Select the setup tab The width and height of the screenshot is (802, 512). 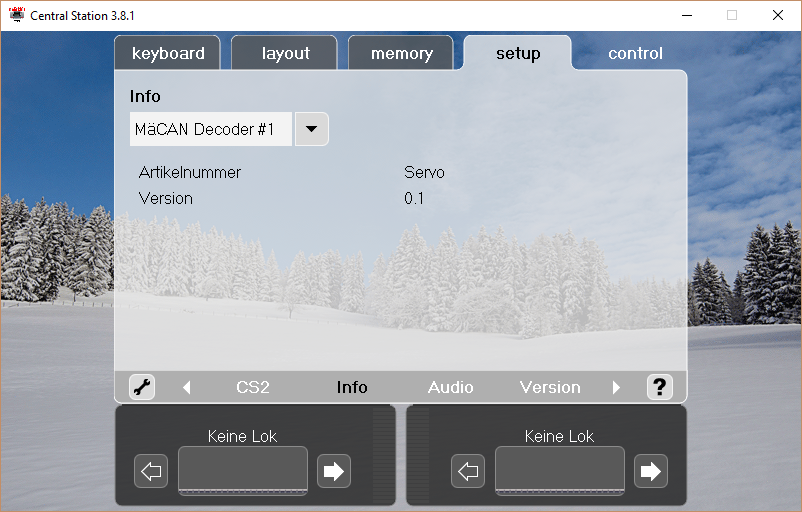518,53
